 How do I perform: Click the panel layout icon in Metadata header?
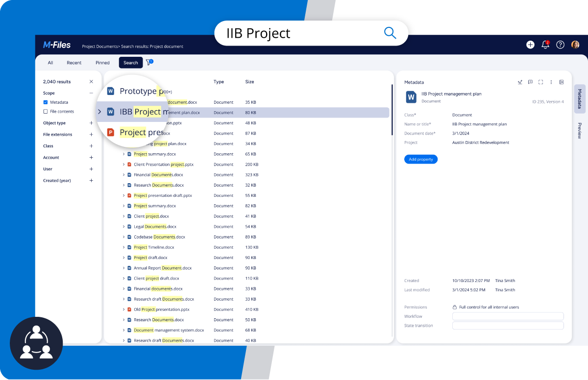562,82
